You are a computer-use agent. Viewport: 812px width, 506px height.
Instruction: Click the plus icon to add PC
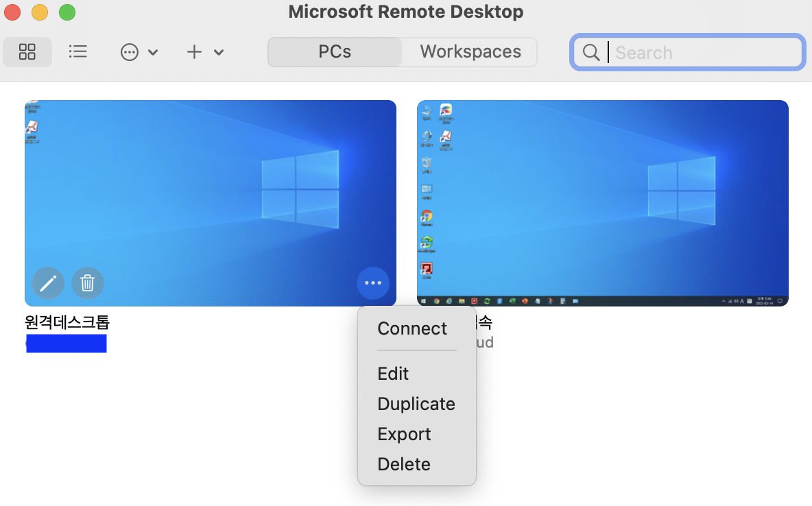(194, 52)
